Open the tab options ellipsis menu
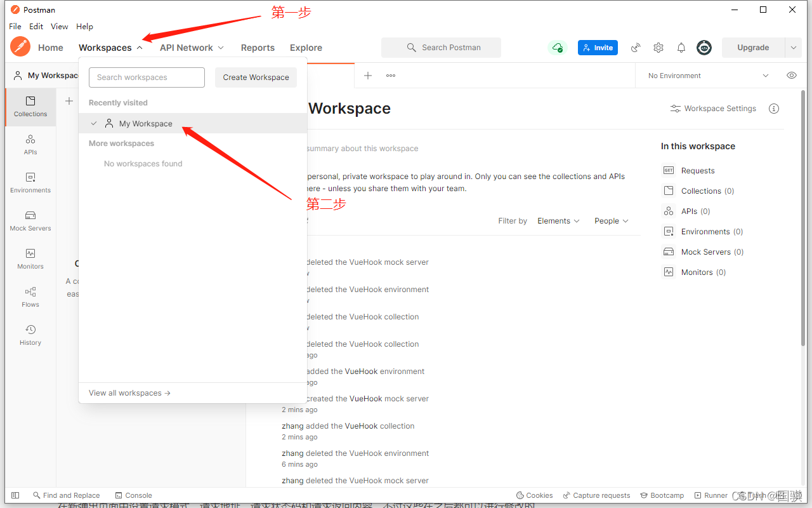This screenshot has height=508, width=812. 391,76
